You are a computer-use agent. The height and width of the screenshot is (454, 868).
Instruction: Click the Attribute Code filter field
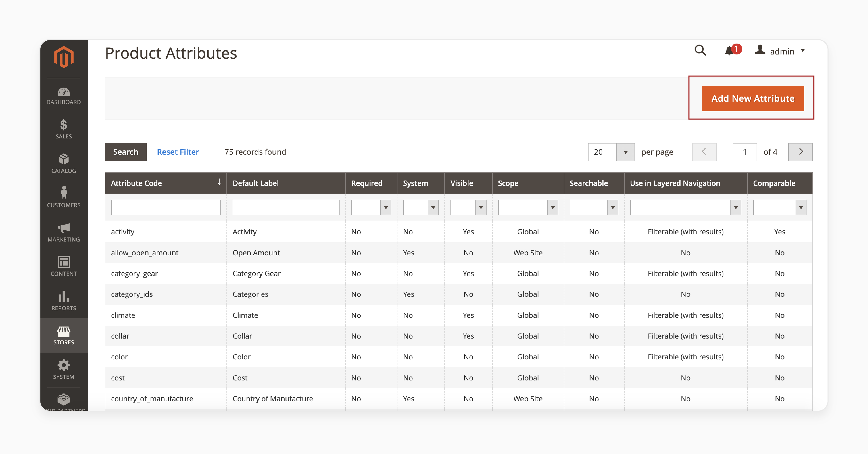point(166,207)
